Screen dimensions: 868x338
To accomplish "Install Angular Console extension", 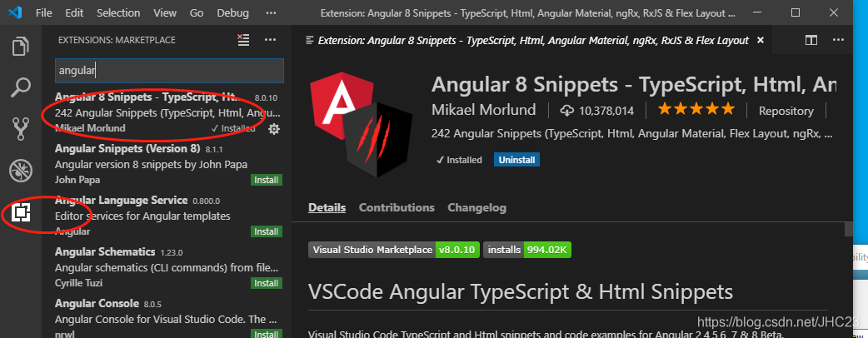I will (267, 334).
